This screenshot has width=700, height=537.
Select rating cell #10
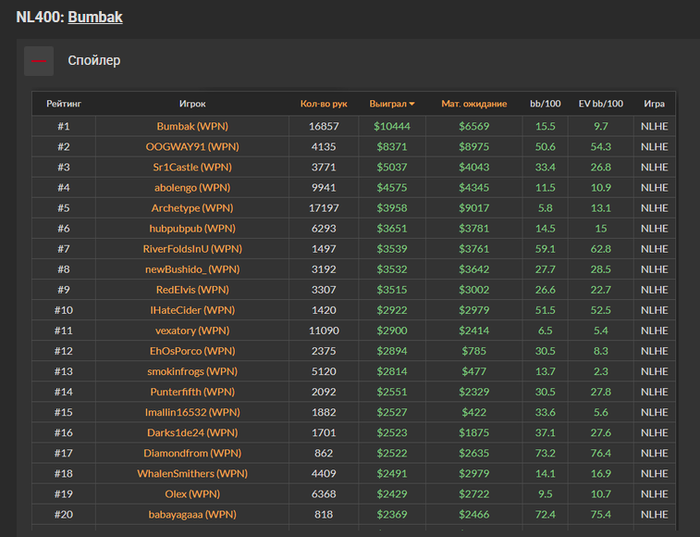[x=64, y=310]
